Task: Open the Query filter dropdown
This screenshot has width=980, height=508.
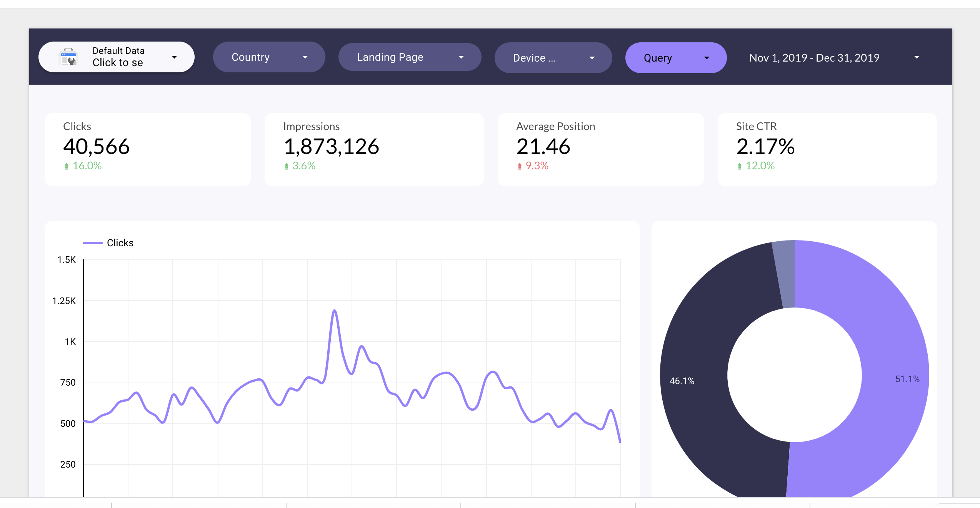Action: [676, 58]
